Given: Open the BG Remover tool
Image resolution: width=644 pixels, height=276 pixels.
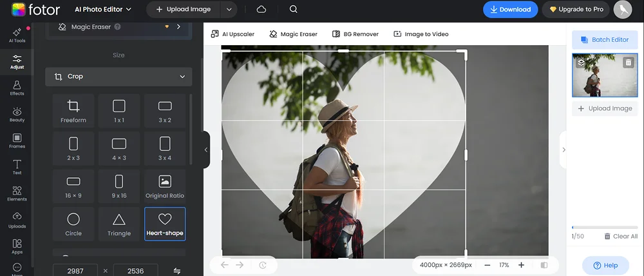Looking at the screenshot, I should click(355, 34).
